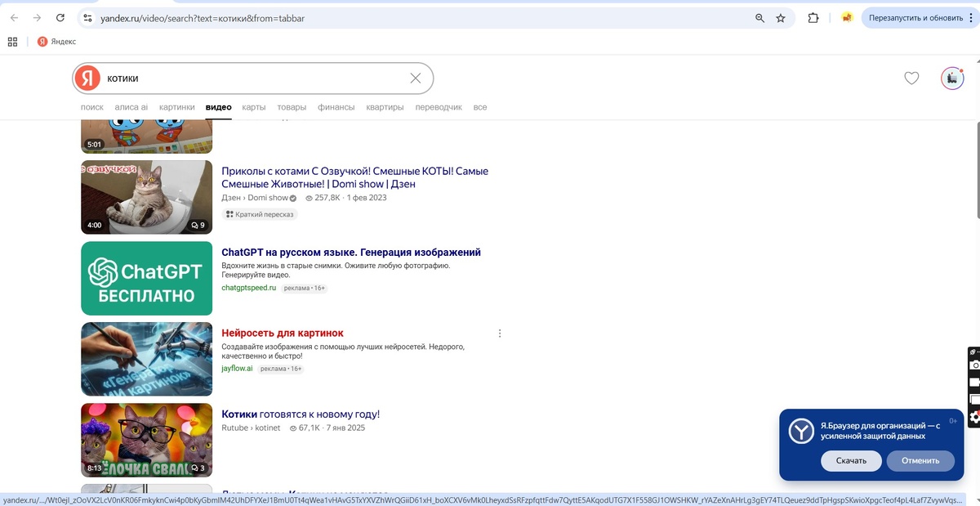Open the 5:01 cartoon video thumbnail
Viewport: 980px width, 506px height.
click(x=146, y=136)
